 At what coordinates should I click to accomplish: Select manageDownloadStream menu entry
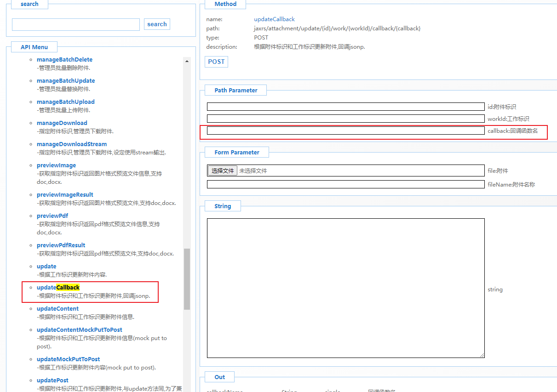click(72, 144)
